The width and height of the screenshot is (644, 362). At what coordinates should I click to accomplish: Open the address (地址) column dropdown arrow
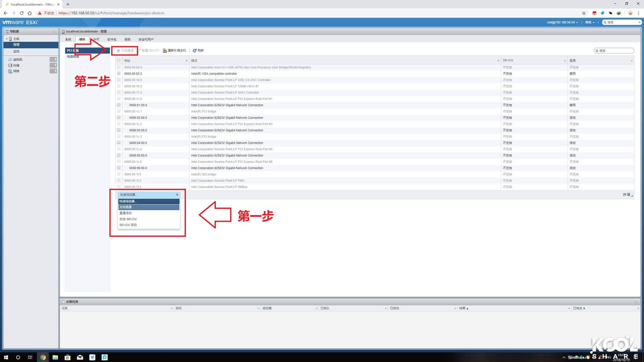[187, 60]
